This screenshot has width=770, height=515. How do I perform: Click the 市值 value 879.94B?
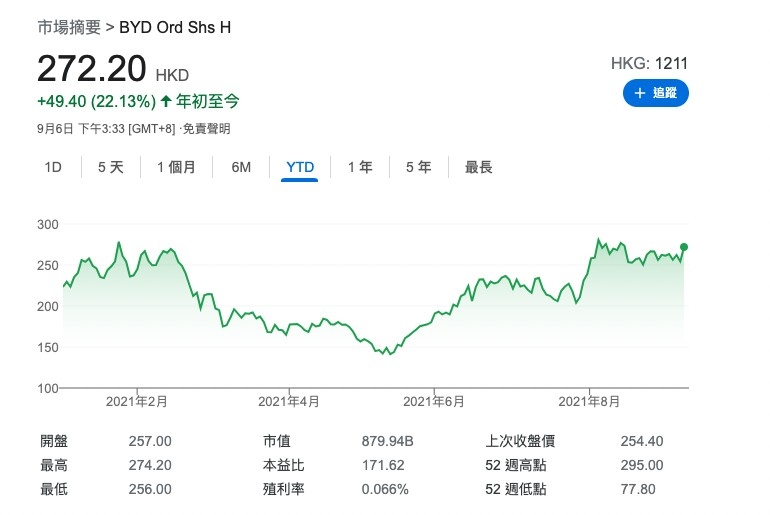coord(387,441)
